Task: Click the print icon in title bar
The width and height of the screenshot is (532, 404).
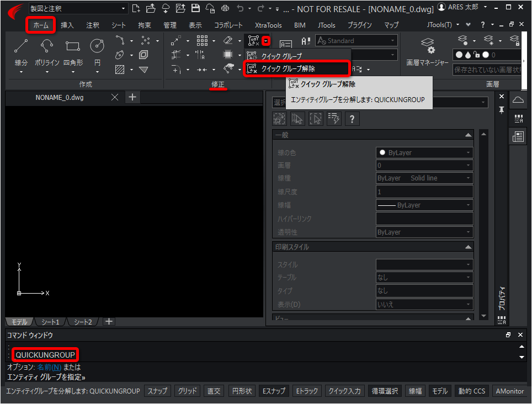Action: pyautogui.click(x=225, y=8)
